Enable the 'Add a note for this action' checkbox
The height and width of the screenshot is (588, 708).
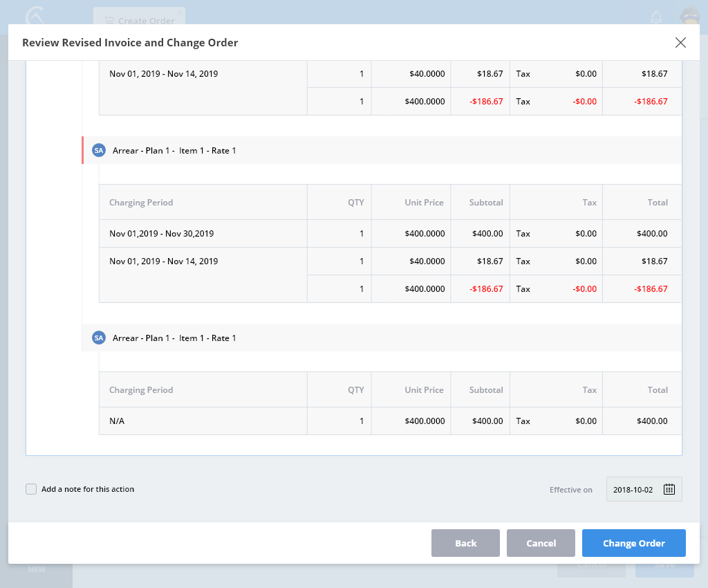click(31, 489)
